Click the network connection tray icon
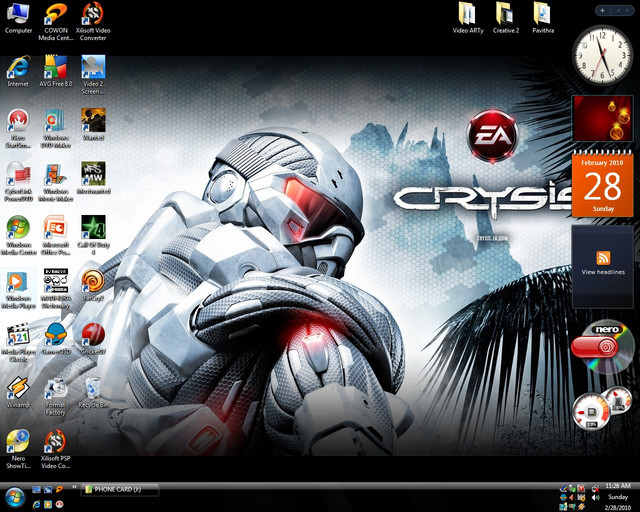The image size is (640, 512). click(596, 488)
